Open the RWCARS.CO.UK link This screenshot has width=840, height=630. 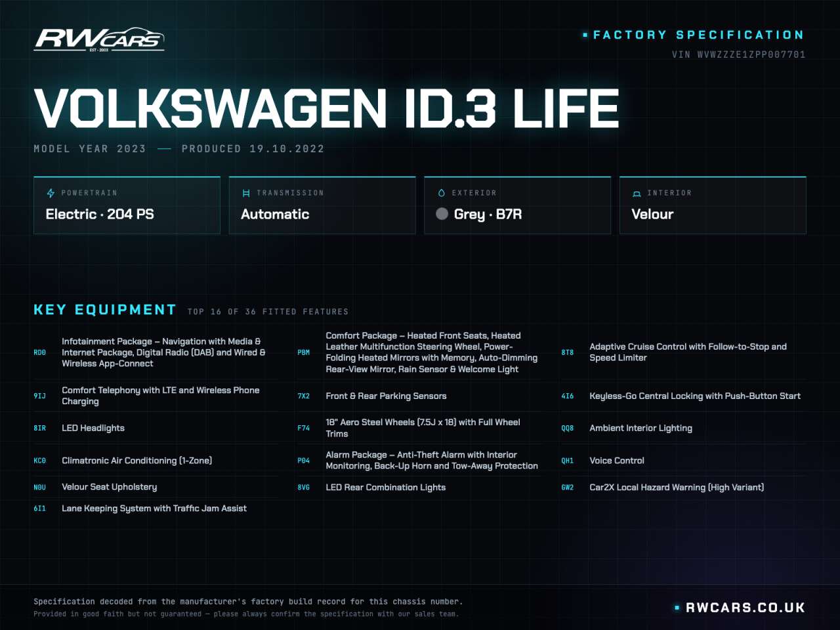click(745, 608)
